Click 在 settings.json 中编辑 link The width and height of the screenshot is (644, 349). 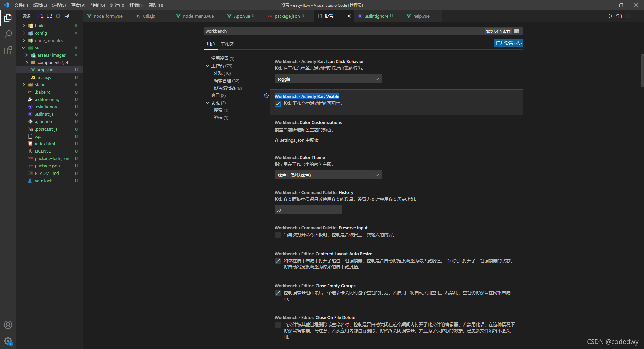(297, 140)
